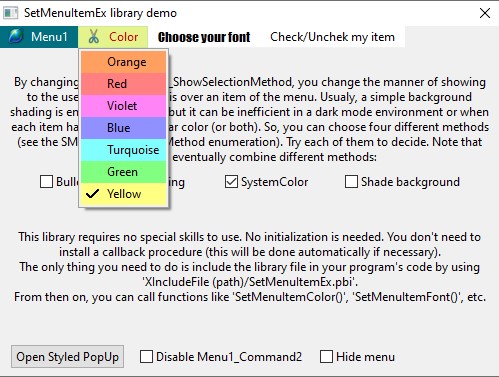Enable the Shade background checkbox

351,182
